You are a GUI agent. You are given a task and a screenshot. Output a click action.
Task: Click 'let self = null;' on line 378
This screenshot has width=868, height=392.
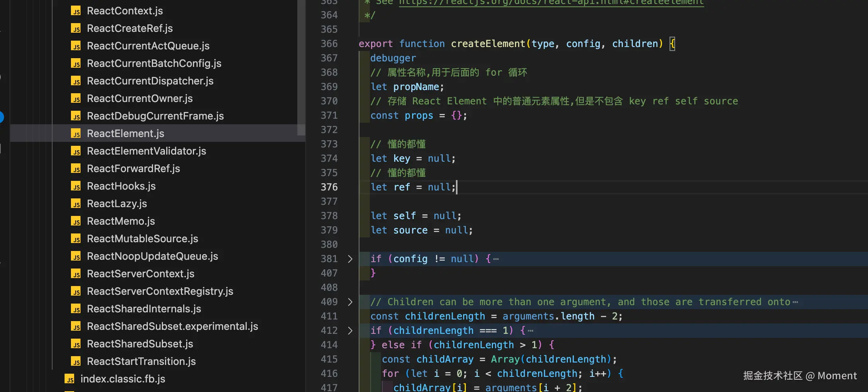[x=416, y=216]
